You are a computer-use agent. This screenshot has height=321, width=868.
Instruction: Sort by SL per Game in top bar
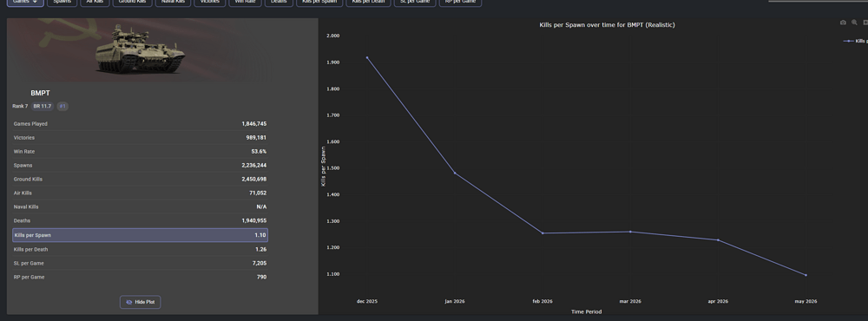(x=415, y=2)
